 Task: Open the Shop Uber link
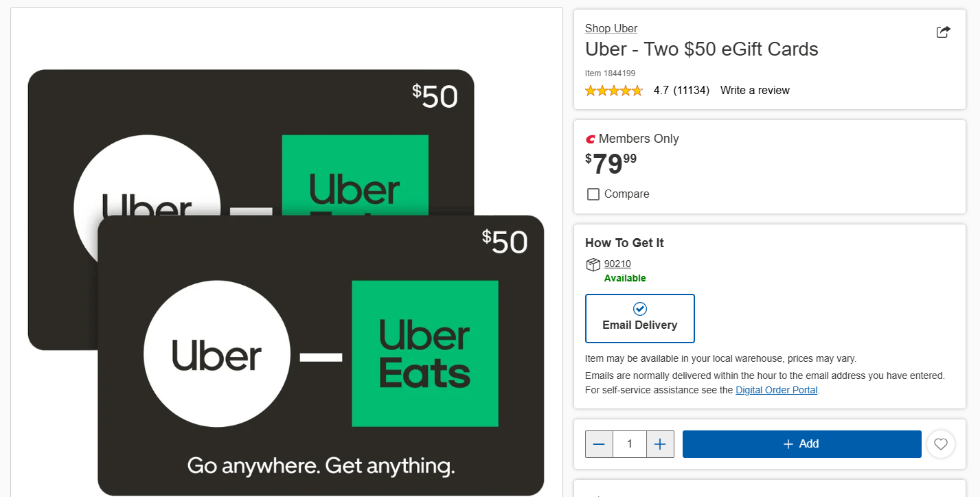point(611,29)
